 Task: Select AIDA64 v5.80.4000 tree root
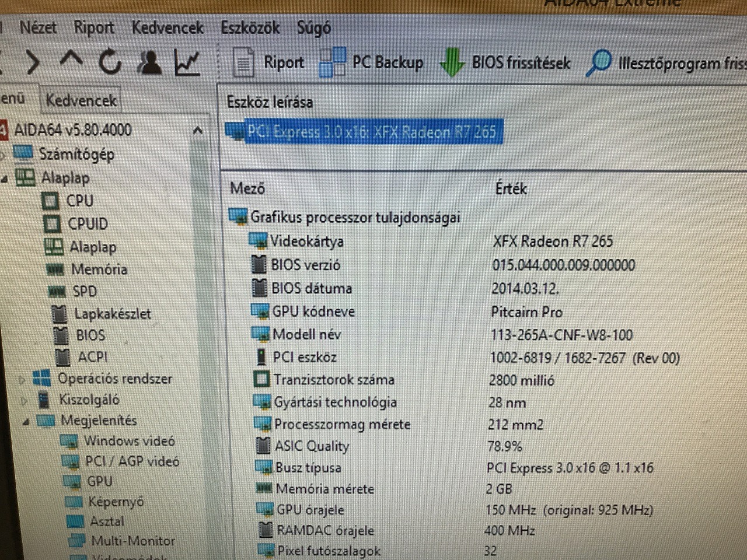tap(73, 129)
